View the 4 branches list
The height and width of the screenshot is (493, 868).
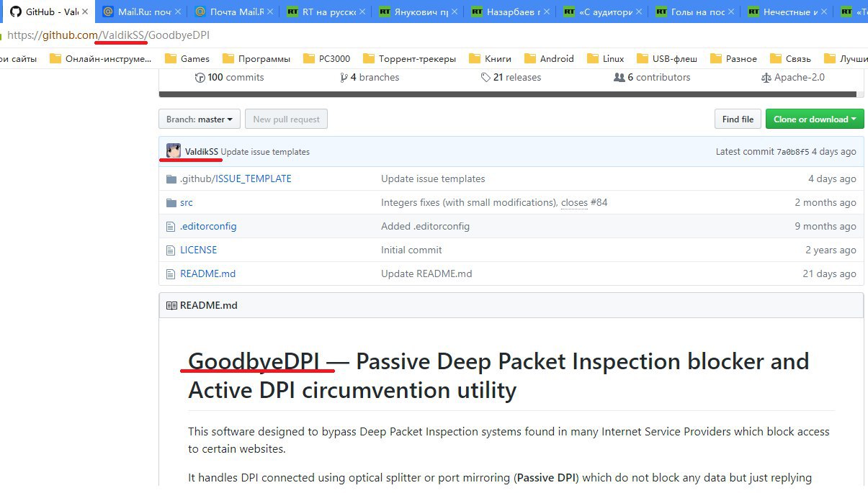click(x=370, y=77)
